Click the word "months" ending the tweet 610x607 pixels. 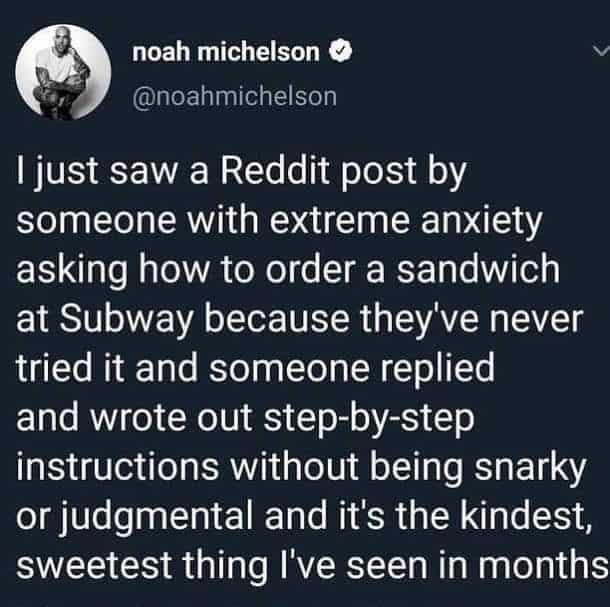pyautogui.click(x=544, y=564)
